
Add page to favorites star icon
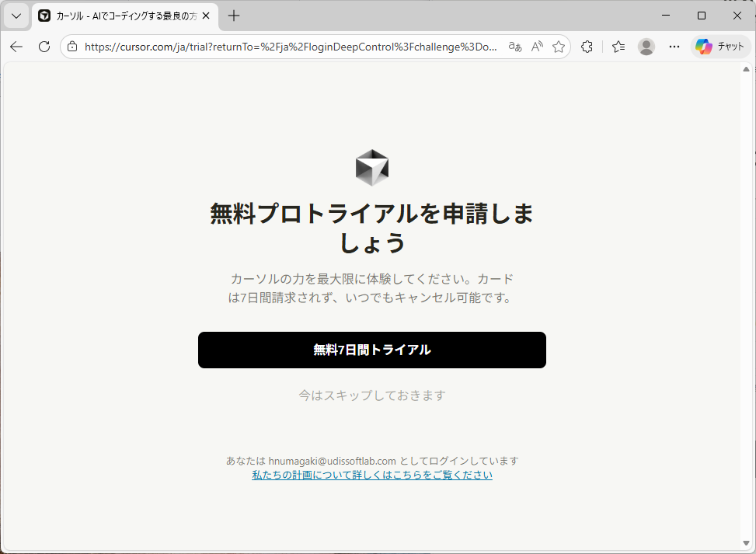click(x=559, y=47)
